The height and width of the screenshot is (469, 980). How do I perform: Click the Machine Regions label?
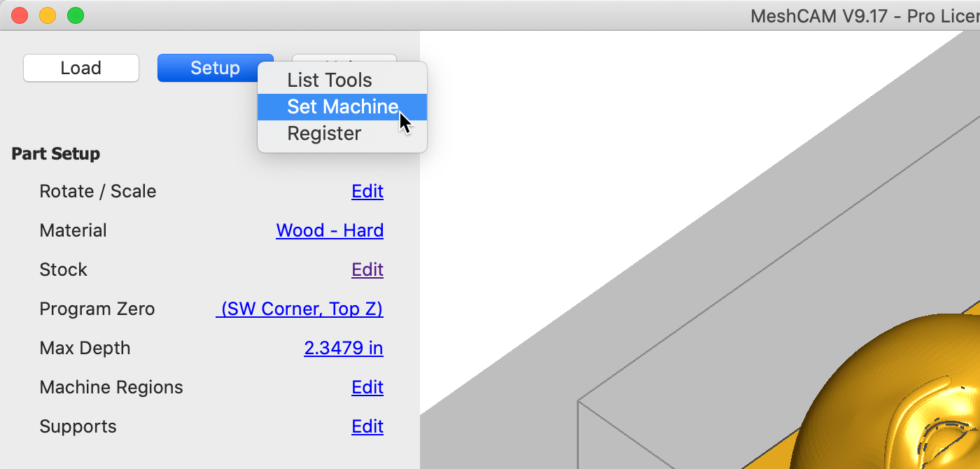(x=111, y=387)
